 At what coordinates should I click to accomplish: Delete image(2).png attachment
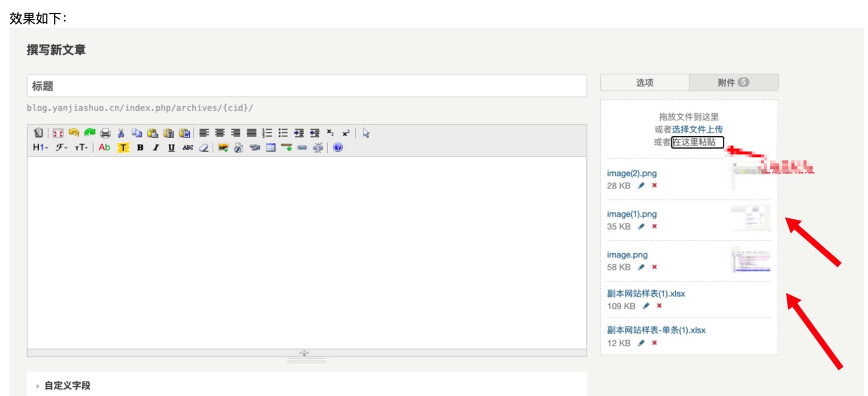[x=654, y=186]
